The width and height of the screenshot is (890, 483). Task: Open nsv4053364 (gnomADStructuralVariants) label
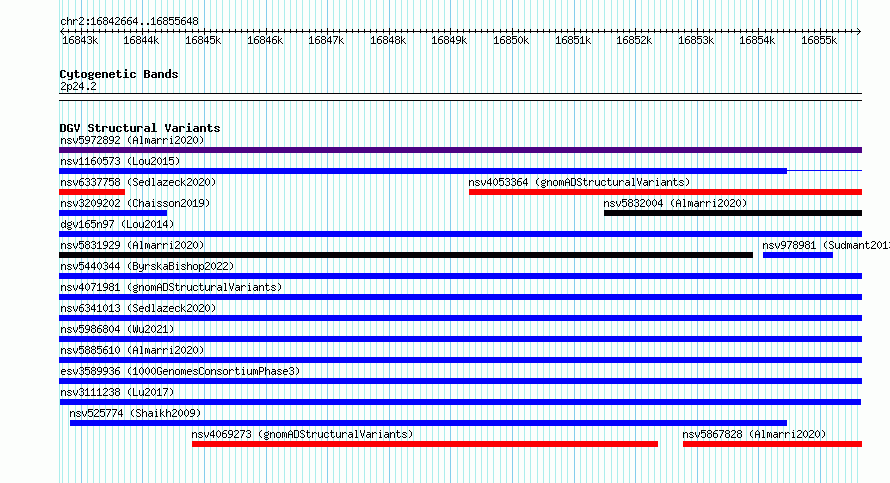coord(579,182)
